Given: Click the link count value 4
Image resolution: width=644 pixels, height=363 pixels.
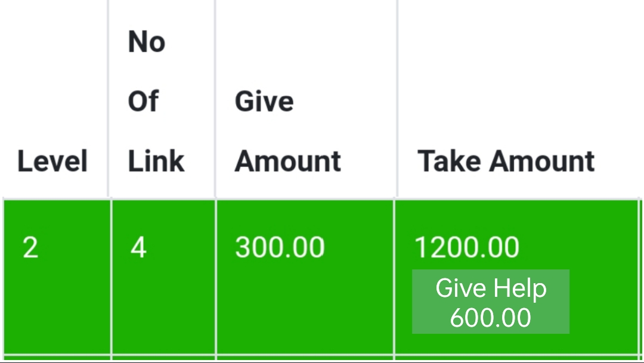Looking at the screenshot, I should 138,247.
